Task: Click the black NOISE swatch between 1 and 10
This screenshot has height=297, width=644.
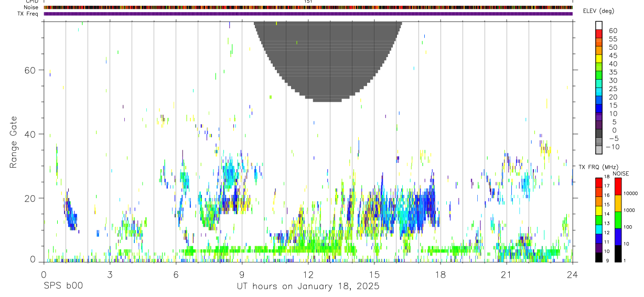Action: (x=617, y=254)
